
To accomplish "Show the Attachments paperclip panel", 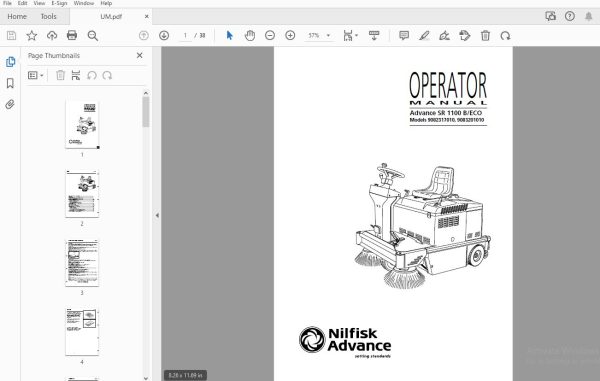I will tap(10, 104).
